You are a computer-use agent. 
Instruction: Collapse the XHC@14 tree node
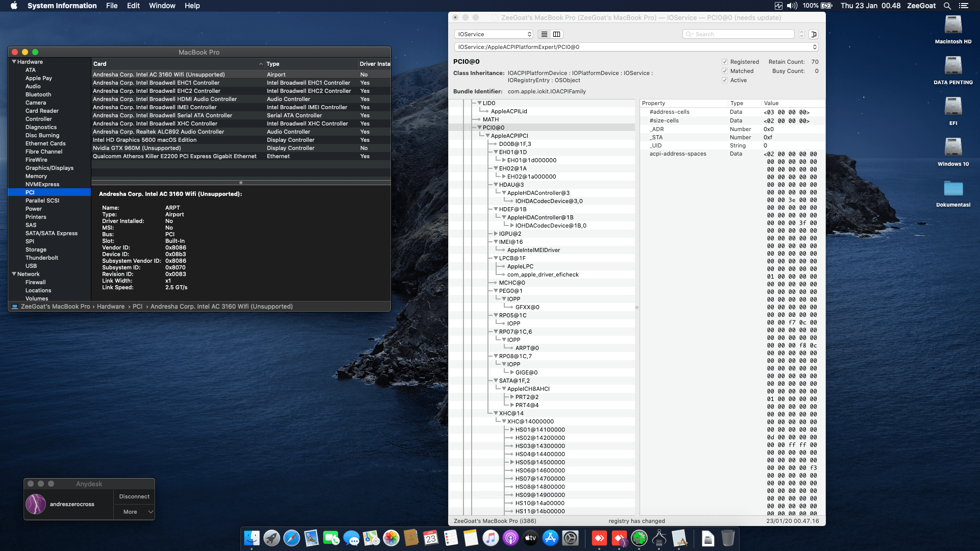point(496,413)
